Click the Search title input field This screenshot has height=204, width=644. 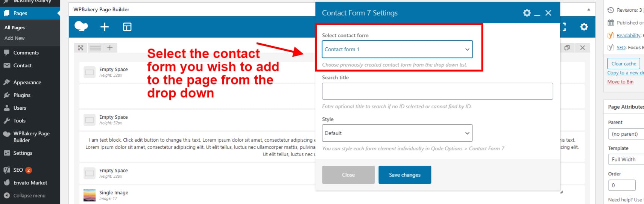(x=437, y=91)
